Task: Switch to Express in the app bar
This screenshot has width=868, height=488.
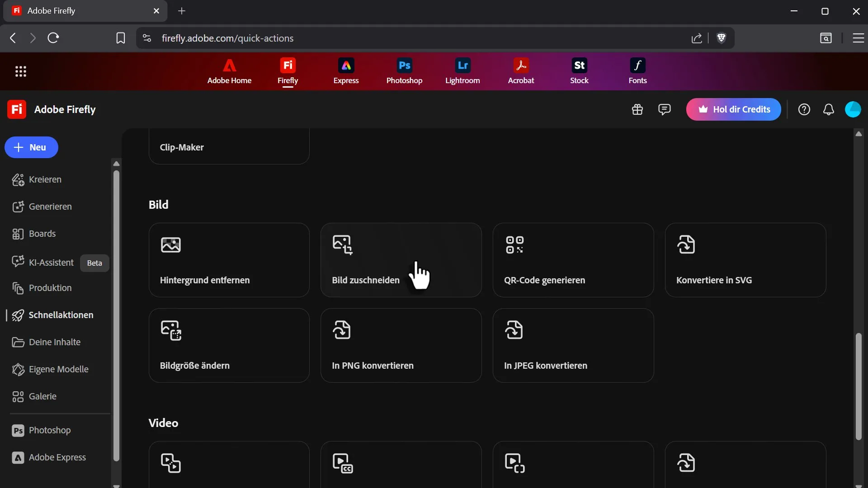Action: pos(346,71)
